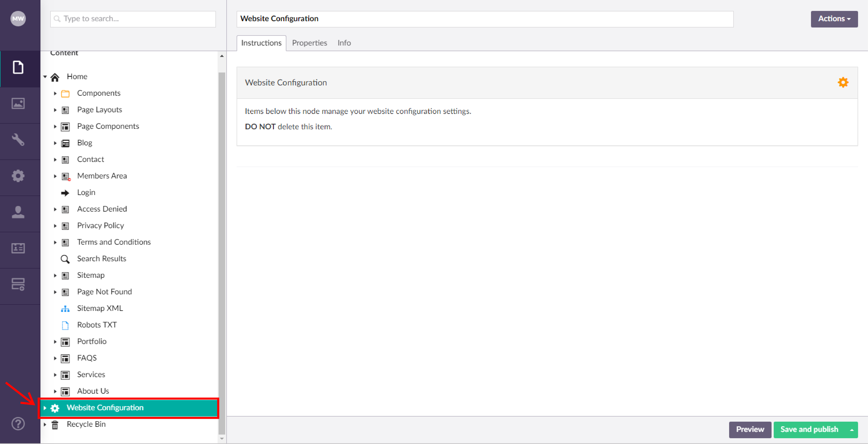
Task: Expand the Sitemap node arrow
Action: tap(55, 275)
